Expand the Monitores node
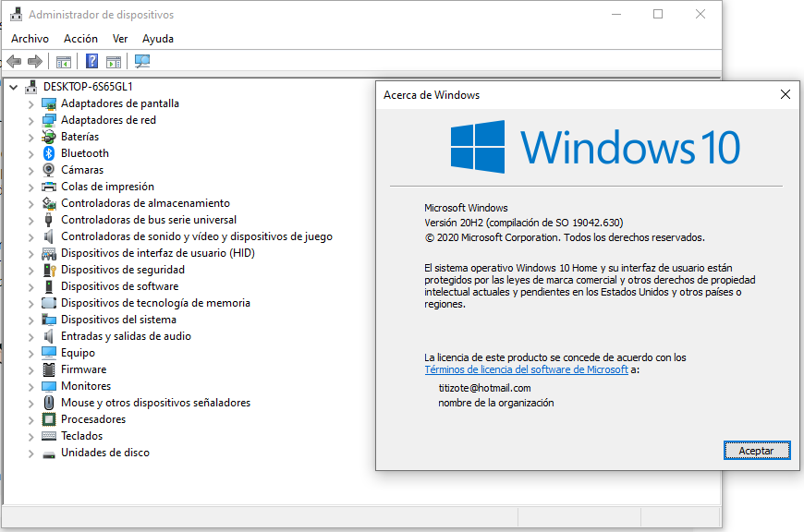Image resolution: width=804 pixels, height=532 pixels. pyautogui.click(x=30, y=387)
